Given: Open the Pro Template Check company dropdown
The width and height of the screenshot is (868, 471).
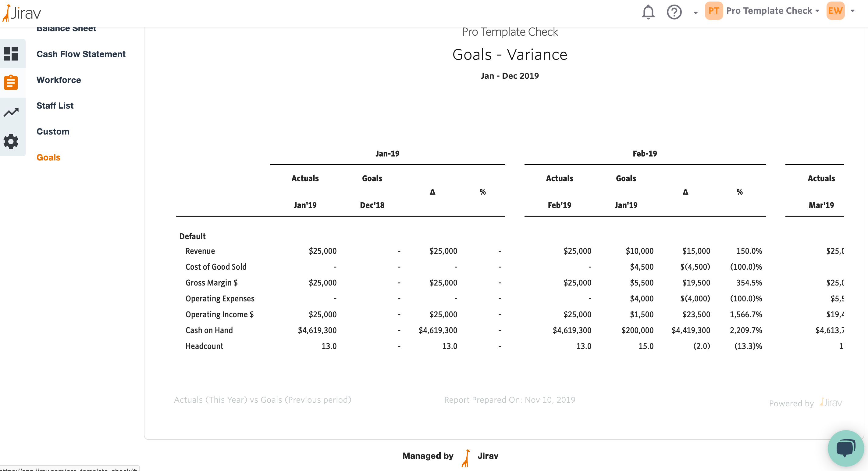Looking at the screenshot, I should pyautogui.click(x=773, y=11).
